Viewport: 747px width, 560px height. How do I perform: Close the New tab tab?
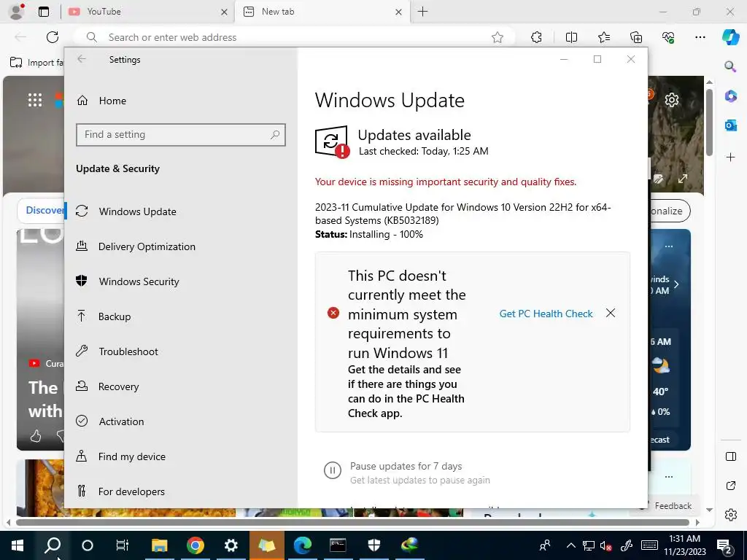[399, 12]
